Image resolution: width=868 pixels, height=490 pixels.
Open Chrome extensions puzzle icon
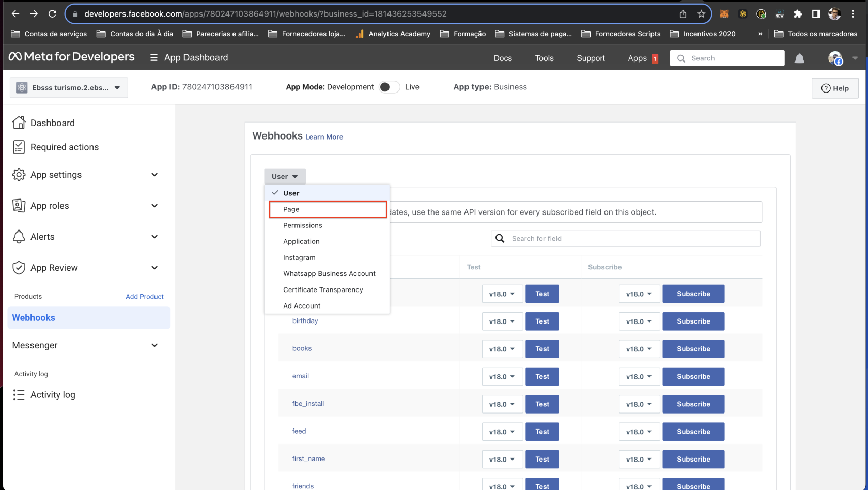pyautogui.click(x=798, y=14)
